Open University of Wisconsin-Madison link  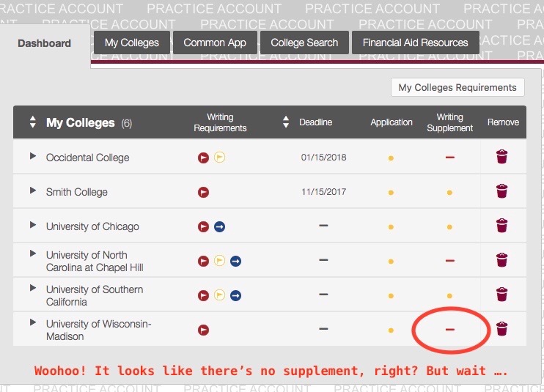(98, 330)
